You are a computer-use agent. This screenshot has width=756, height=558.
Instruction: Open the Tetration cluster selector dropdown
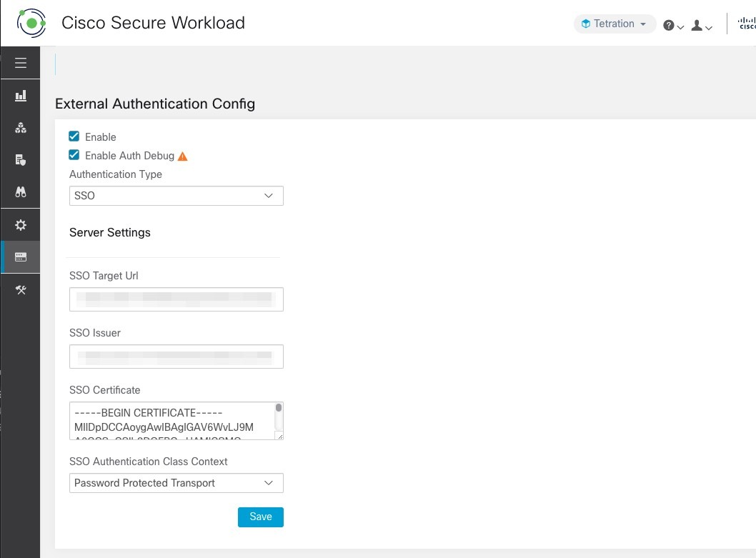tap(615, 24)
